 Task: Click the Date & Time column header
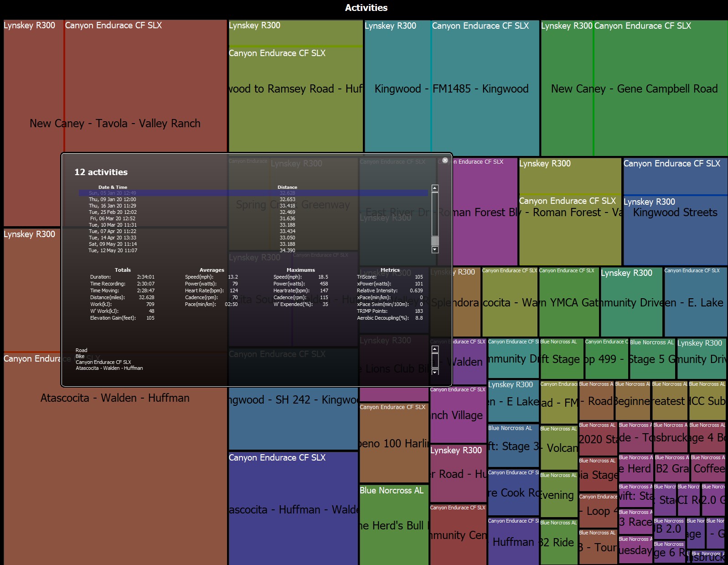pyautogui.click(x=113, y=187)
